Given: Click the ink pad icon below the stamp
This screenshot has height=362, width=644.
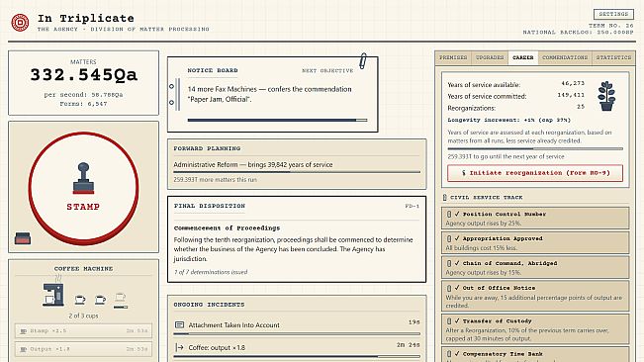Looking at the screenshot, I should click(x=23, y=238).
